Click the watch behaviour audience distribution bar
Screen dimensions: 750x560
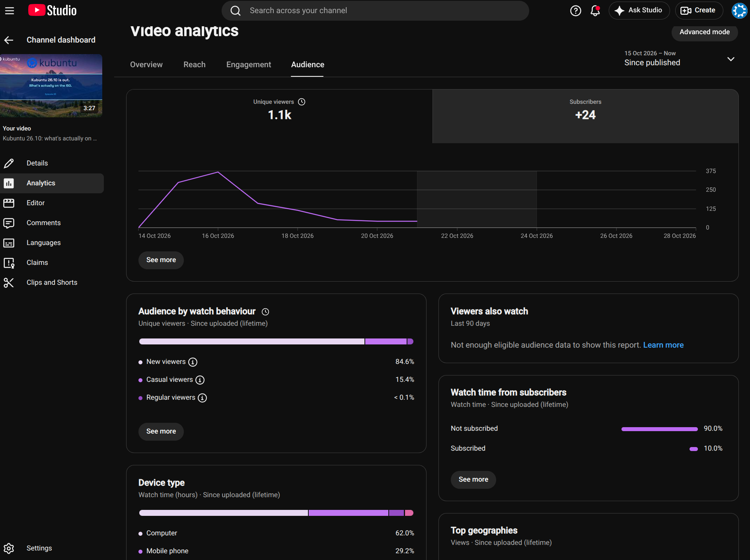pos(276,342)
